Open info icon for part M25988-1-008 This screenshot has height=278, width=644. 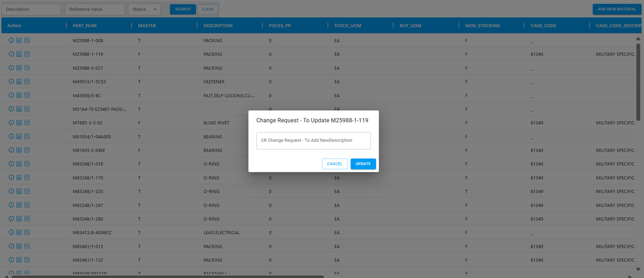point(11,41)
